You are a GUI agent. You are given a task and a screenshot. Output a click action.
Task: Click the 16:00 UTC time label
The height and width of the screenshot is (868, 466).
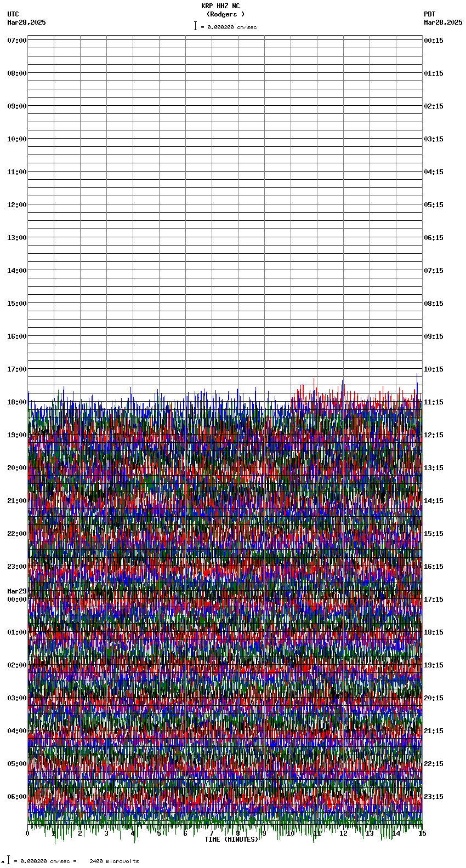17,336
